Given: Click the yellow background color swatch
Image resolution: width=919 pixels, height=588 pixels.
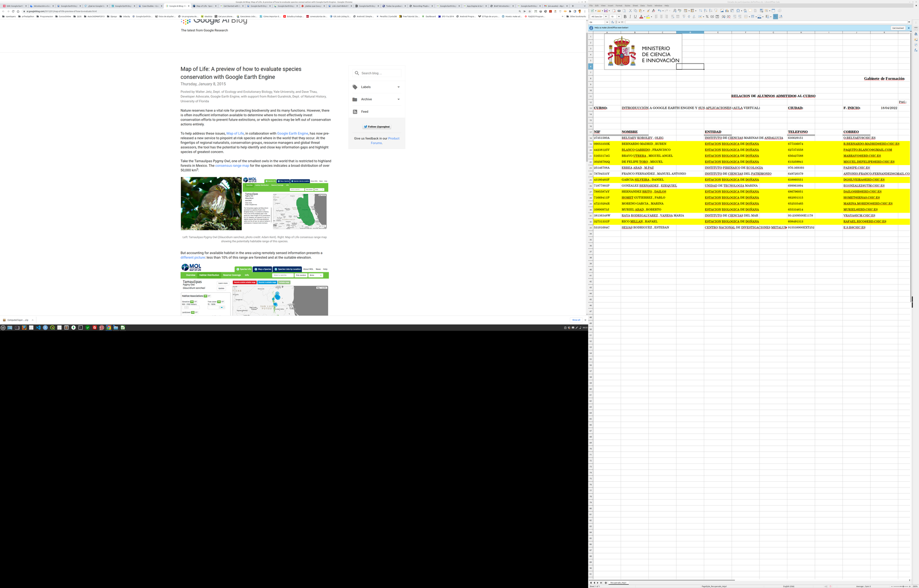Looking at the screenshot, I should coord(648,17).
